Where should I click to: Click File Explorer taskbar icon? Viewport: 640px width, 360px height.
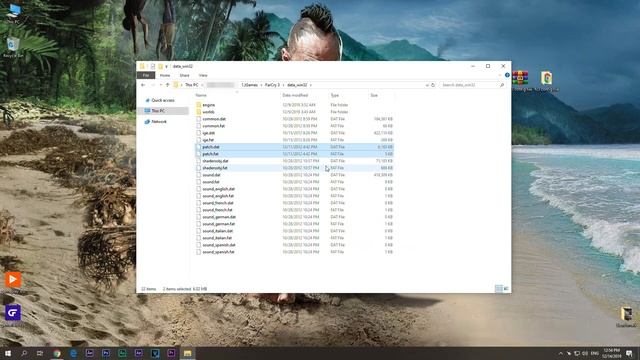(187, 353)
